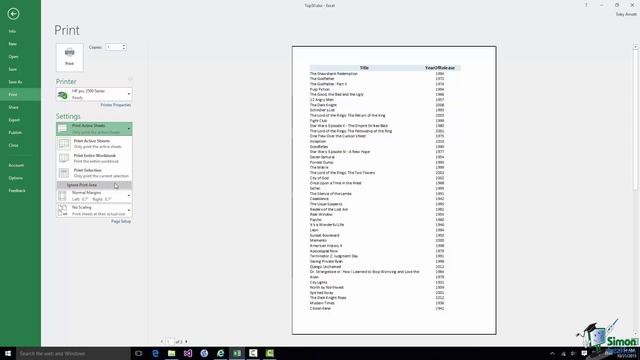Select Close in the backstage sidebar
This screenshot has height=360, width=640.
[13, 145]
